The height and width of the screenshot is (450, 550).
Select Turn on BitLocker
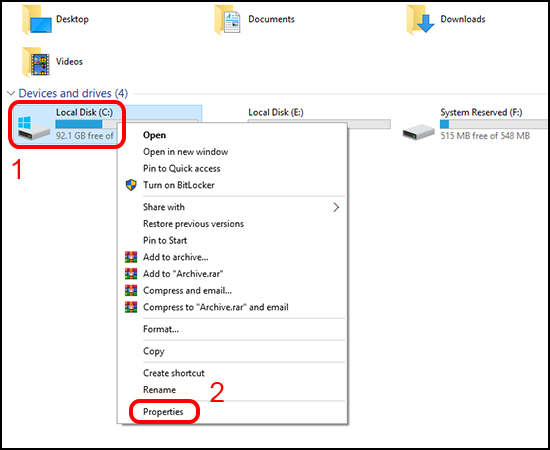(179, 185)
